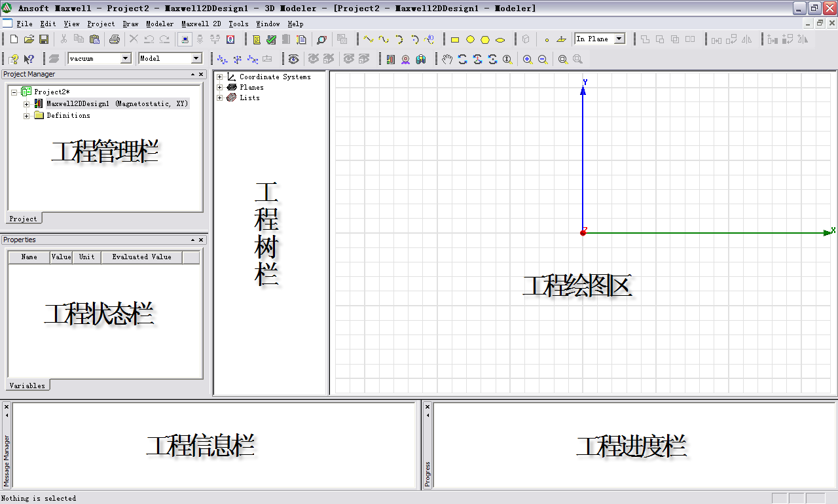The image size is (838, 504).
Task: Open the Model dropdown in toolbar
Action: coord(196,59)
